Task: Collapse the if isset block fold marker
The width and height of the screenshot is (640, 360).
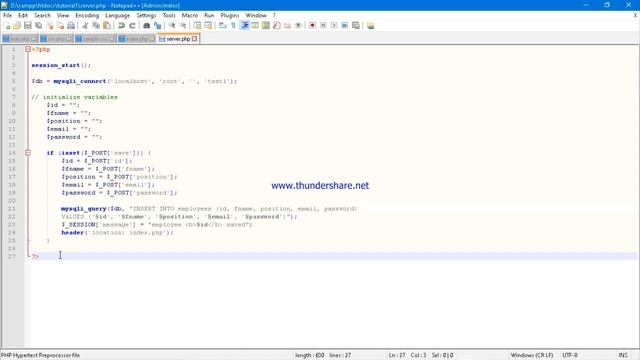Action: coord(28,153)
